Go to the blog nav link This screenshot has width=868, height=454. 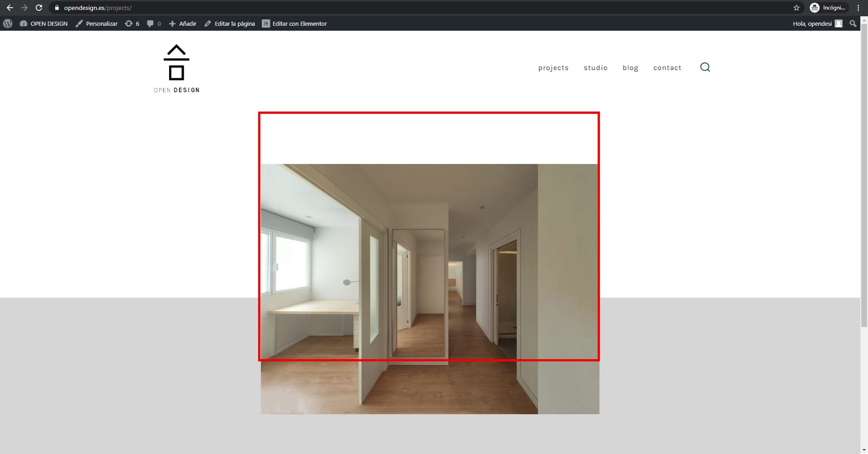[630, 68]
